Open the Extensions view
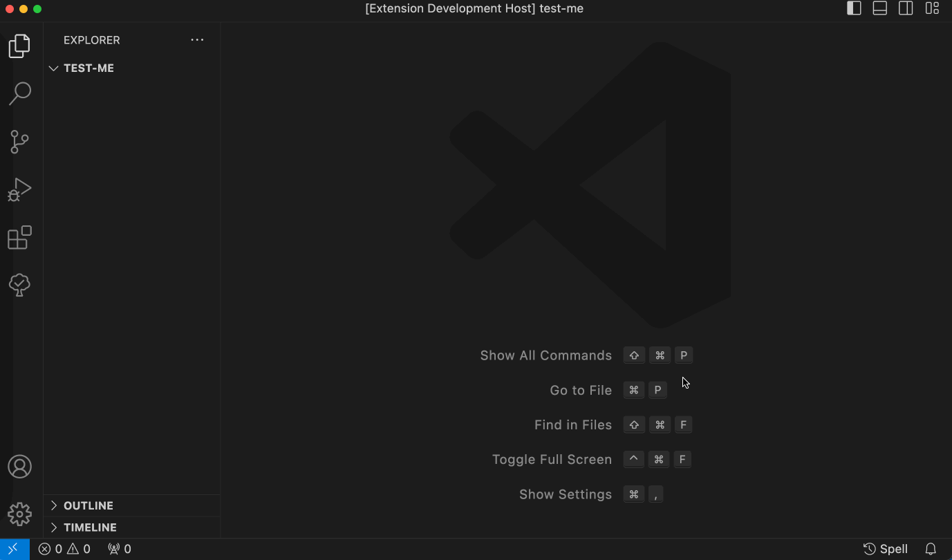 coord(19,237)
